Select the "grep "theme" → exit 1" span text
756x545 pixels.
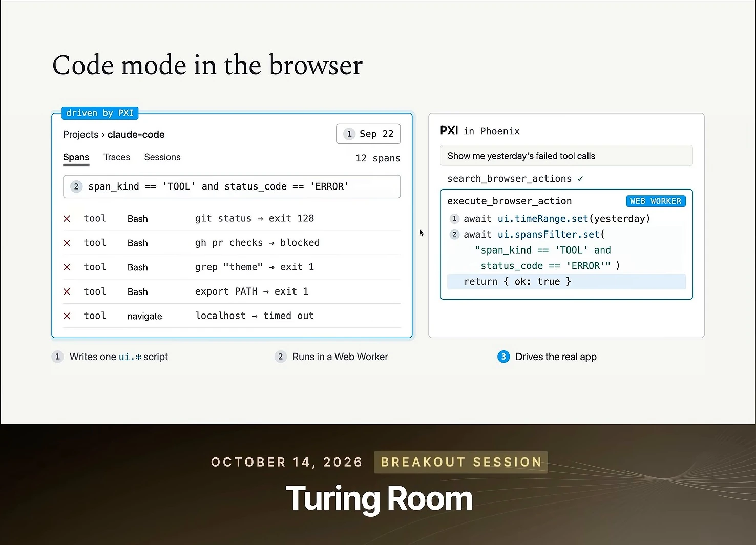click(x=255, y=267)
